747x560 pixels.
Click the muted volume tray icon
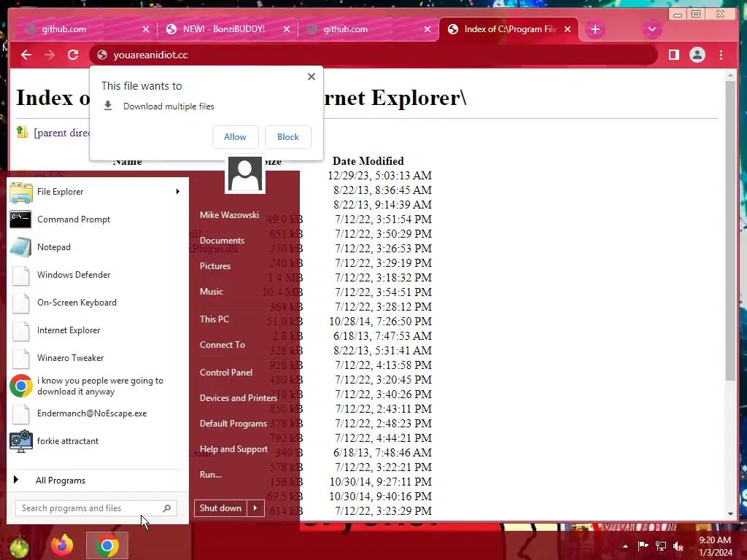pyautogui.click(x=678, y=546)
